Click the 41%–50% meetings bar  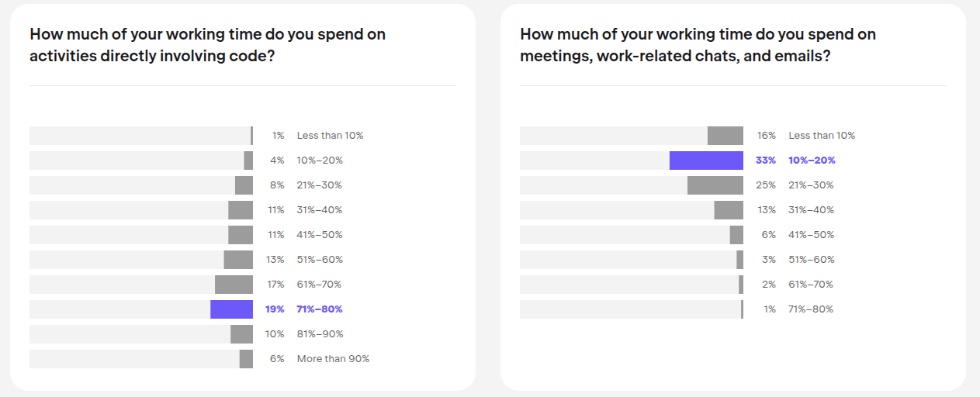736,235
